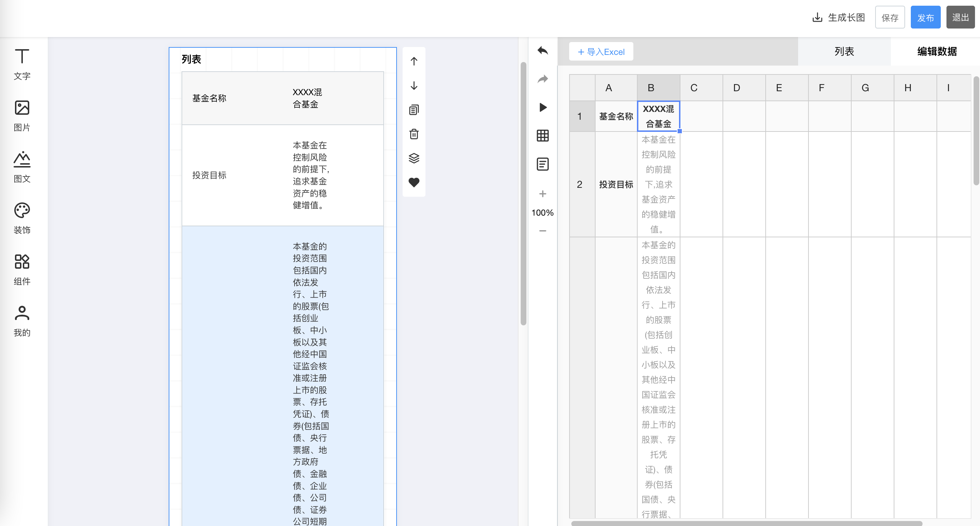Exit the editor with 退出
980x526 pixels.
[x=960, y=17]
